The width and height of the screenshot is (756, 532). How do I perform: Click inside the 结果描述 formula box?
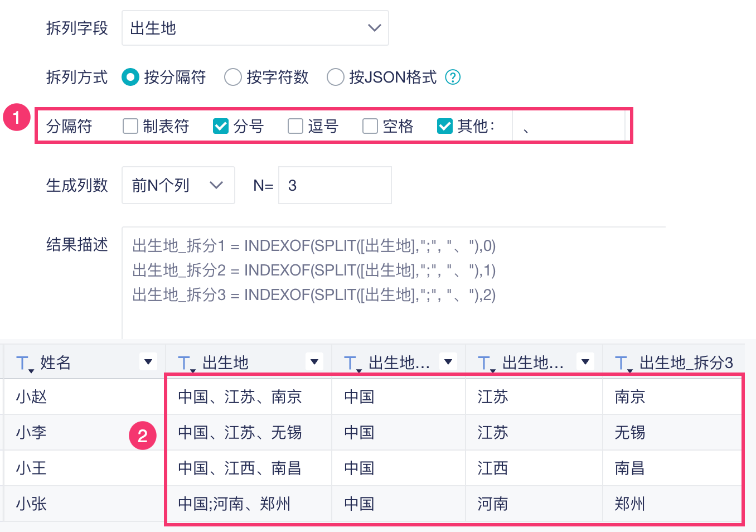[x=394, y=282]
